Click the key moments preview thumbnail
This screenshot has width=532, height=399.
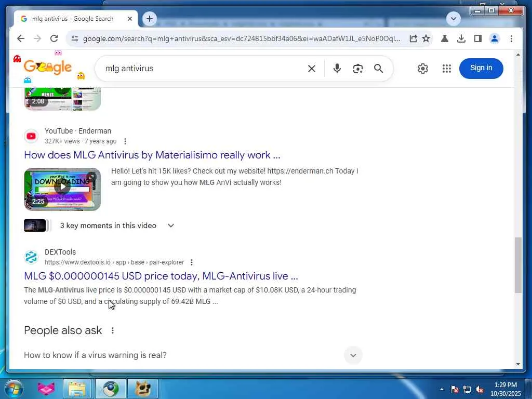pyautogui.click(x=35, y=225)
